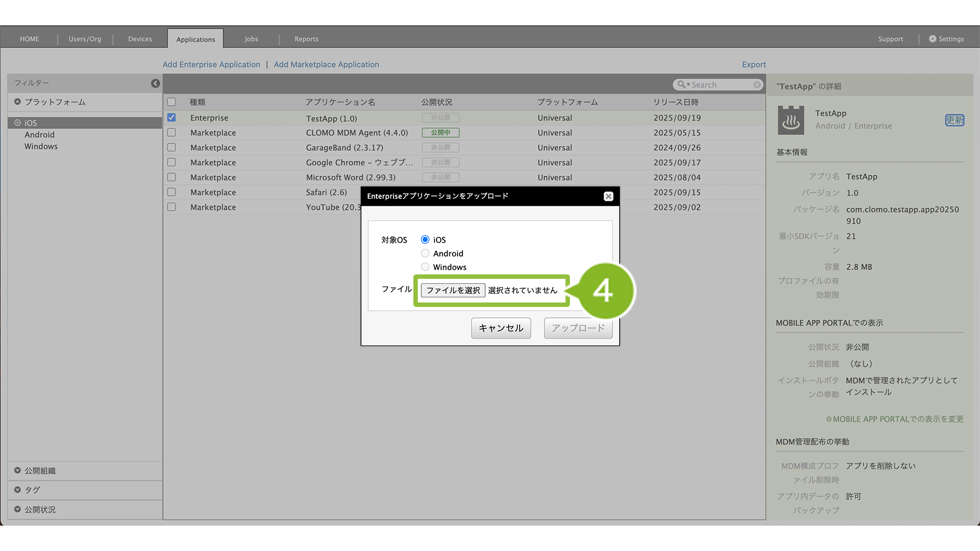Click the ファイルを選択 file button
980x551 pixels.
click(x=453, y=290)
